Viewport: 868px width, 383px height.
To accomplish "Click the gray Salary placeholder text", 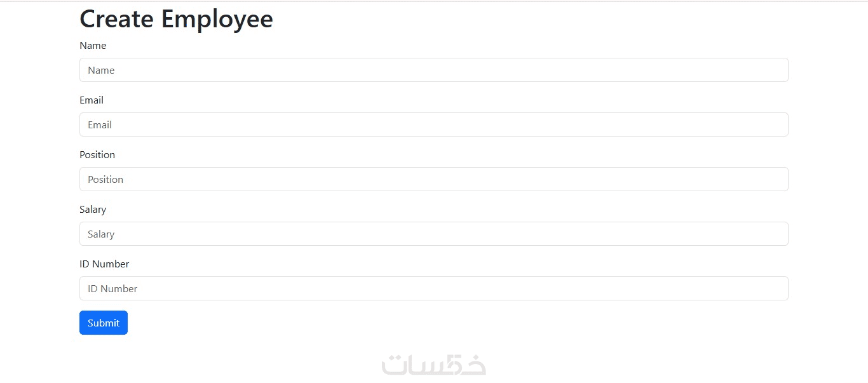I will (x=101, y=234).
